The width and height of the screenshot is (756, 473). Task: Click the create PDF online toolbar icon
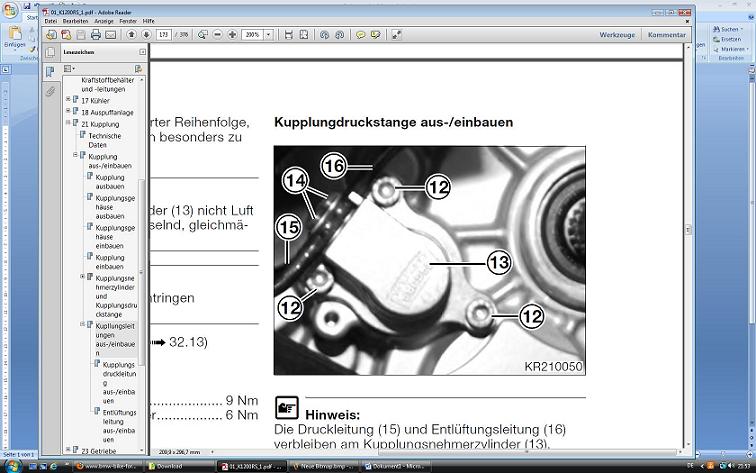(x=51, y=35)
